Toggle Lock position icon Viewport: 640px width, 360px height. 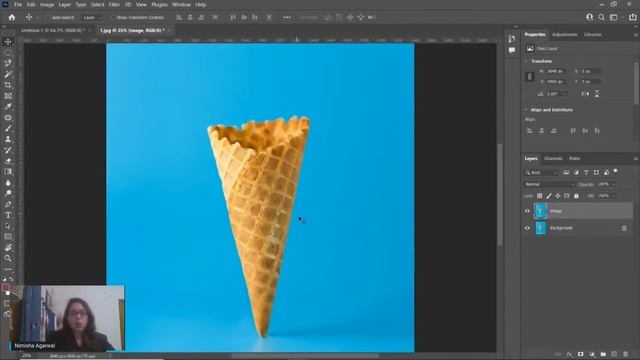tap(558, 196)
